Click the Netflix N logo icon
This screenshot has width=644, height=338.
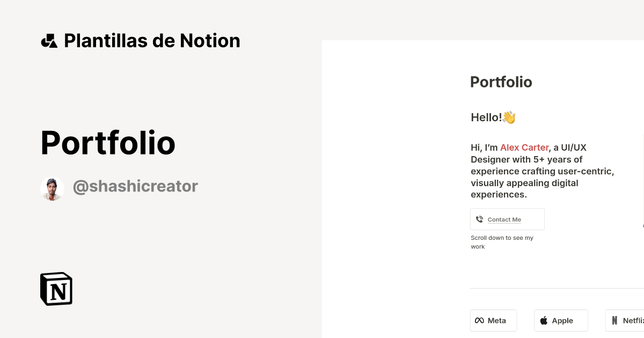click(x=614, y=320)
